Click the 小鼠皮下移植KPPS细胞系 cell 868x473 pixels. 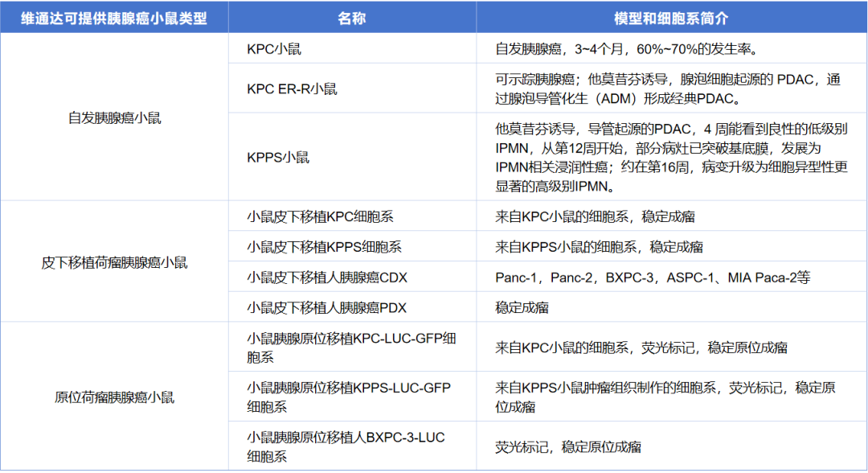[x=324, y=247]
